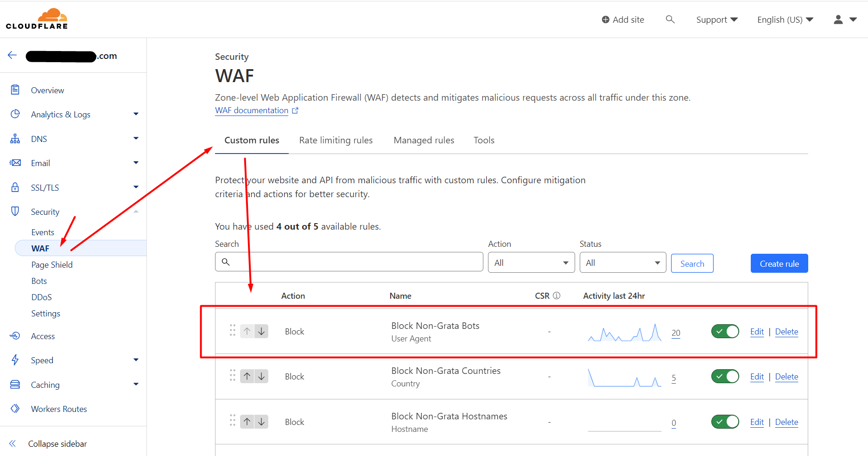Open Security Settings in the sidebar
The width and height of the screenshot is (868, 456).
pos(45,313)
